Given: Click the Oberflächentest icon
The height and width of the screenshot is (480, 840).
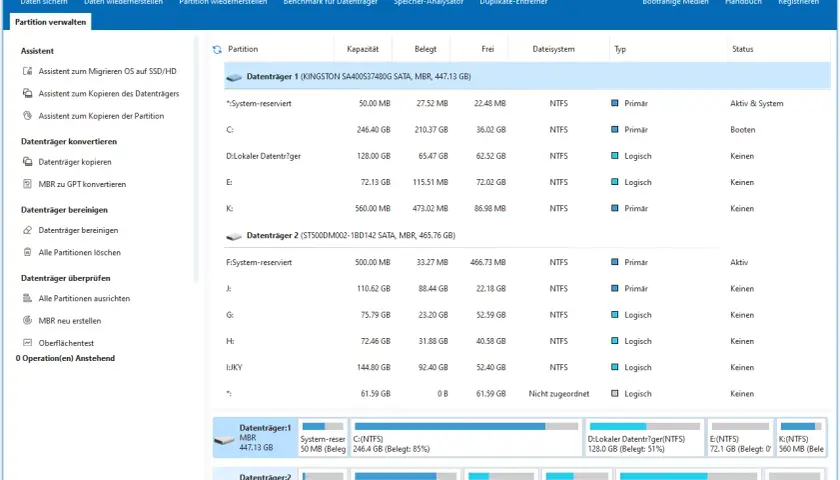Looking at the screenshot, I should (27, 342).
